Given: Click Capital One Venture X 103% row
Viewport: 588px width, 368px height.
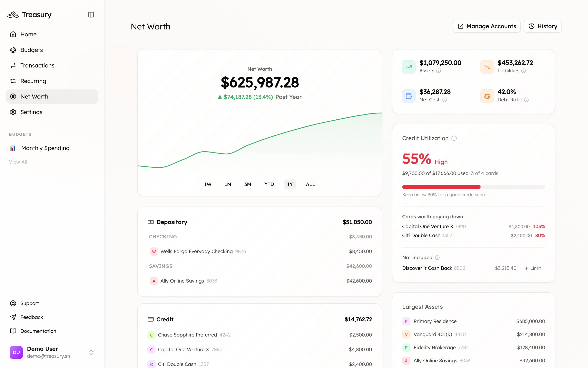Looking at the screenshot, I should point(473,227).
